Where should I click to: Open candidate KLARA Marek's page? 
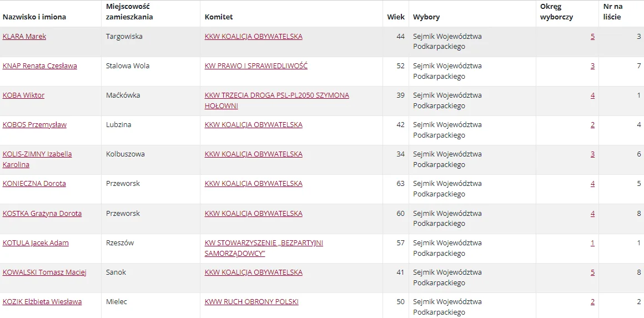pos(24,37)
